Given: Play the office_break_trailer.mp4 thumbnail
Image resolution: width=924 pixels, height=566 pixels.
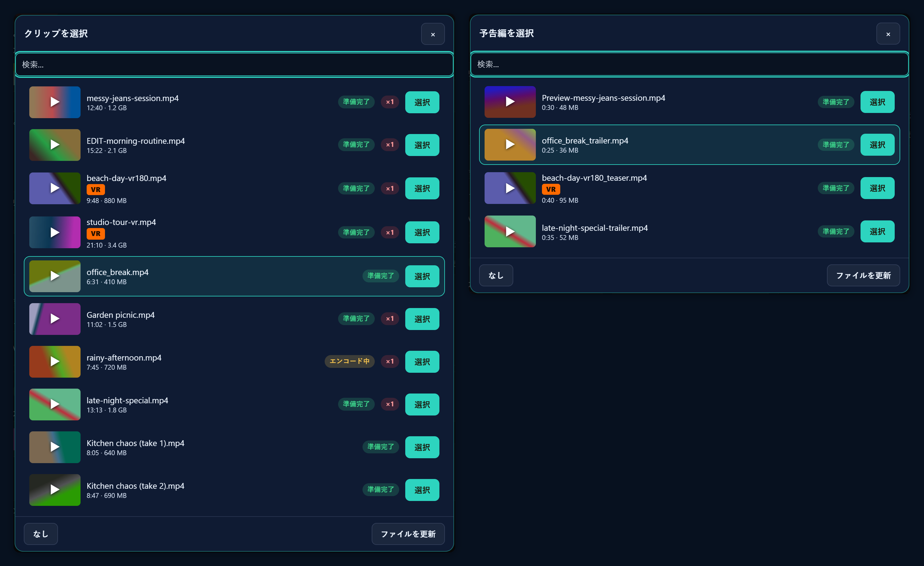Looking at the screenshot, I should 510,144.
